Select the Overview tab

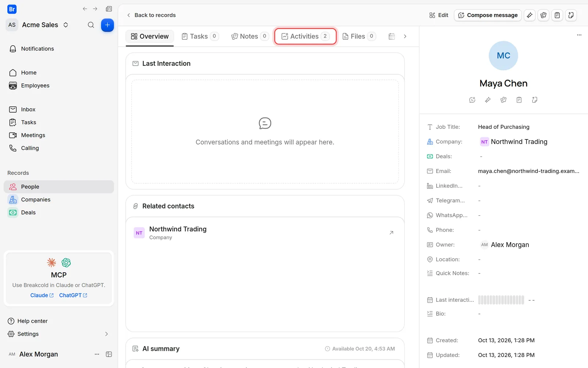pyautogui.click(x=150, y=36)
